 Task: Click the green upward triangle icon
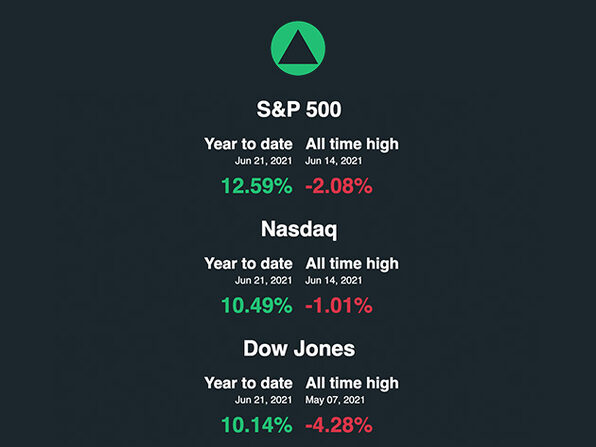click(x=298, y=48)
